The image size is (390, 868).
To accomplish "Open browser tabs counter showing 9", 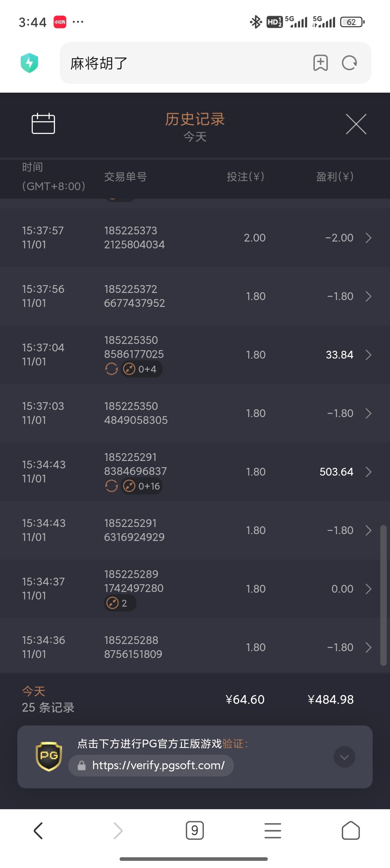I will (195, 831).
